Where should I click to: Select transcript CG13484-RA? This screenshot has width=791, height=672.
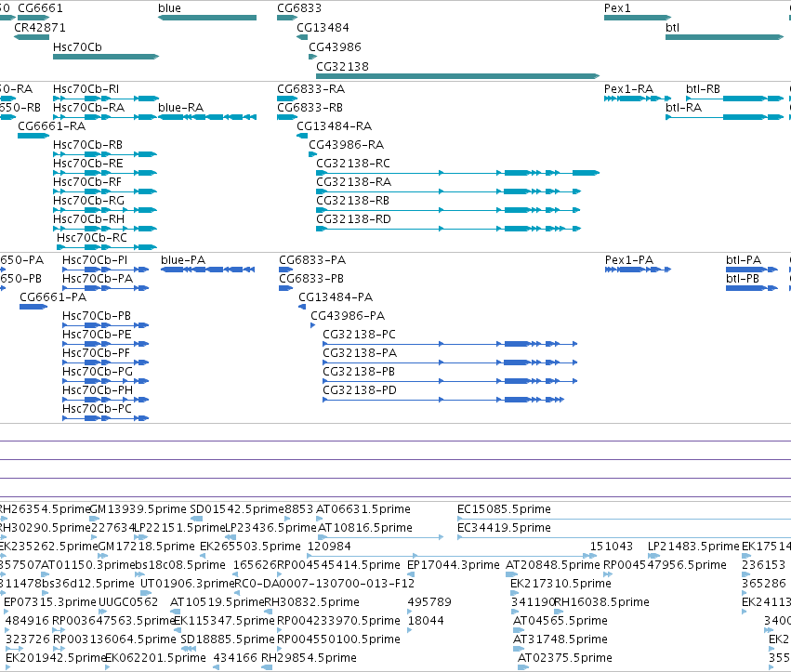[302, 136]
